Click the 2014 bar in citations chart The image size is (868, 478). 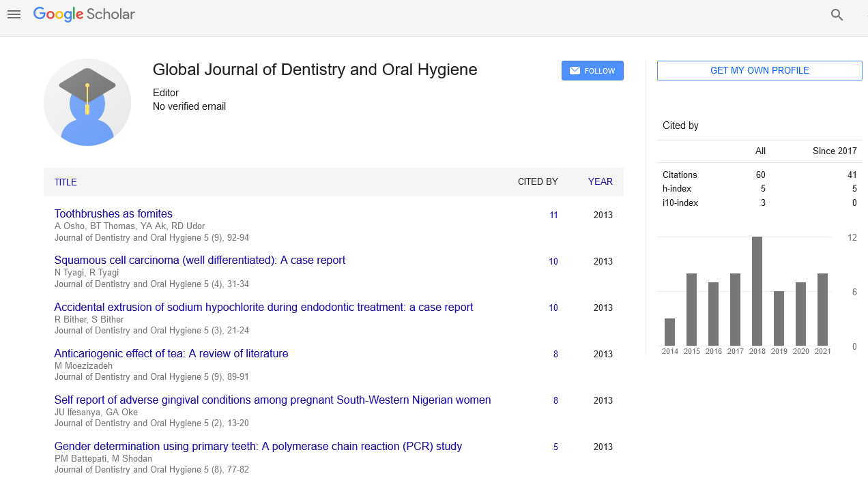[x=669, y=332]
